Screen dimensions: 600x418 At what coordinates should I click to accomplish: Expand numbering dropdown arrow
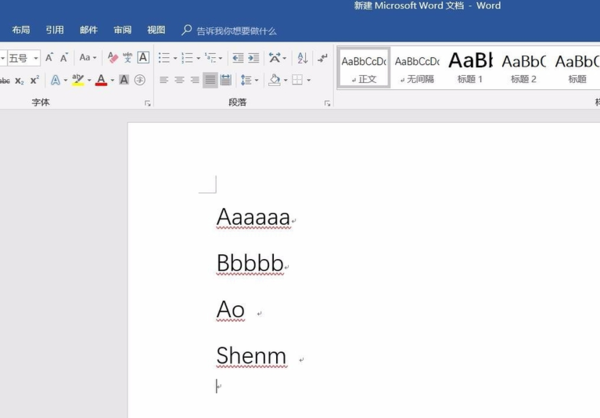pos(198,58)
